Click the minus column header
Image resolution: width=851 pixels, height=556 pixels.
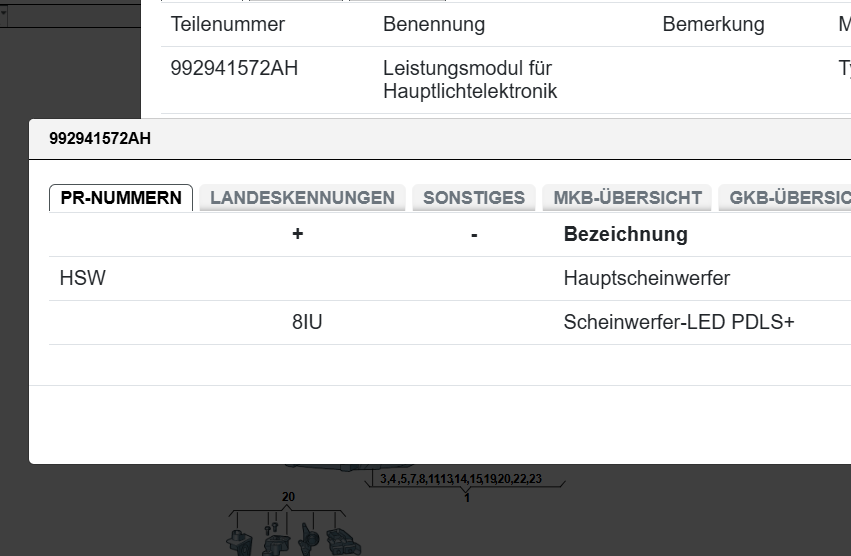point(473,235)
